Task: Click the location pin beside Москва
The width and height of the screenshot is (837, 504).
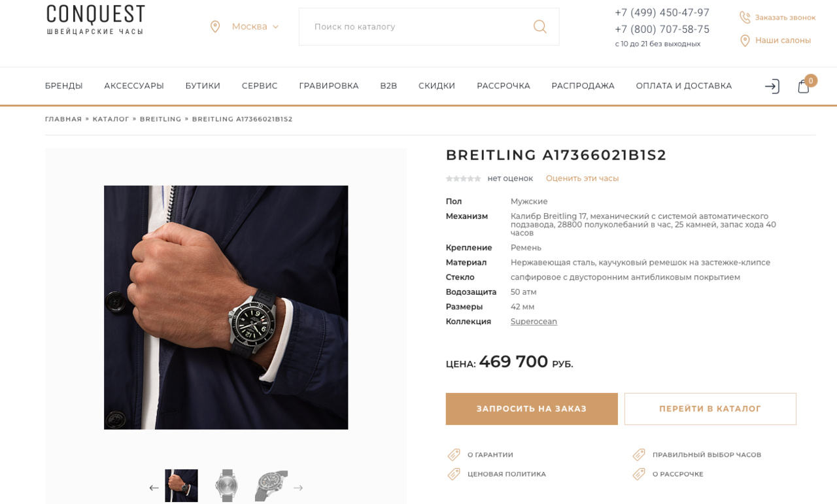Action: [x=215, y=27]
